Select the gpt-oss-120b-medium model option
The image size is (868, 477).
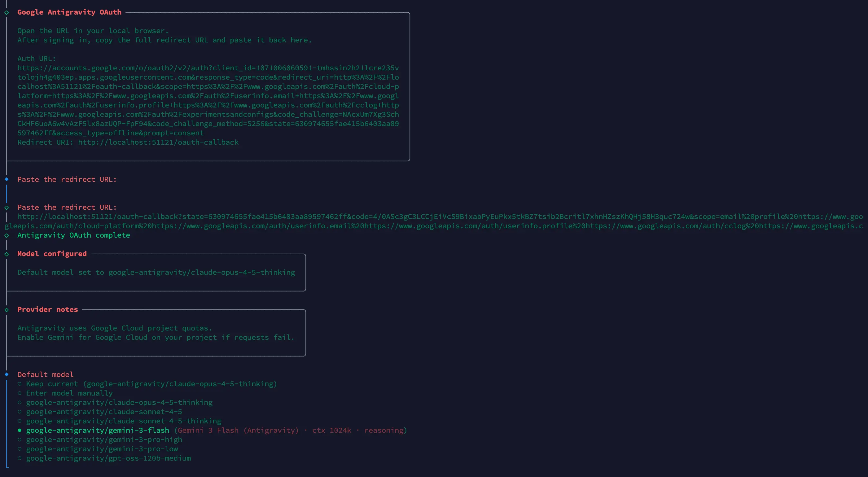(x=104, y=458)
